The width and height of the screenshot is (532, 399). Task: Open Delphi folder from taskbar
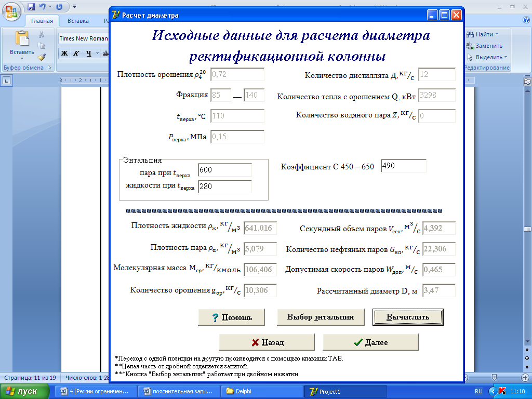coord(261,391)
